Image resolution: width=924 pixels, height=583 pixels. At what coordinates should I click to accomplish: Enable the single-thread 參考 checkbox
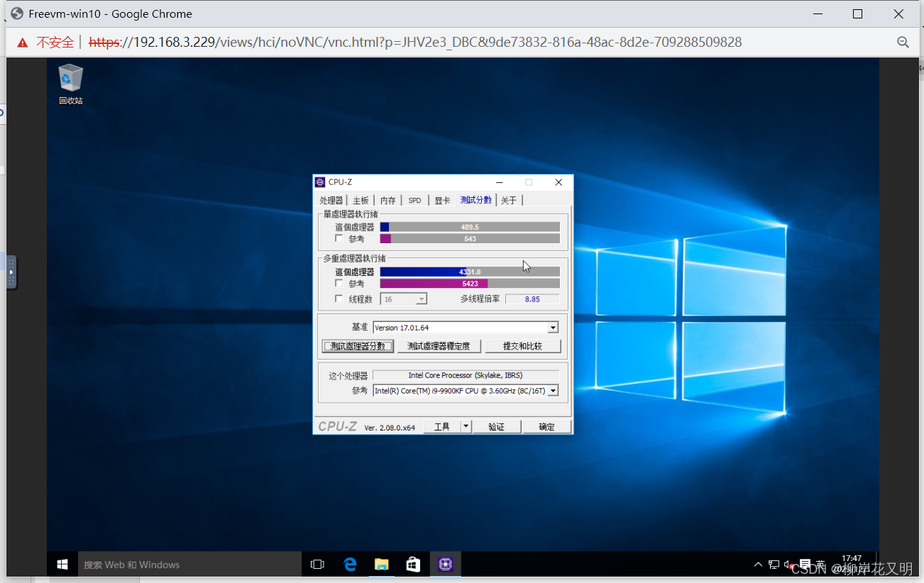[339, 239]
